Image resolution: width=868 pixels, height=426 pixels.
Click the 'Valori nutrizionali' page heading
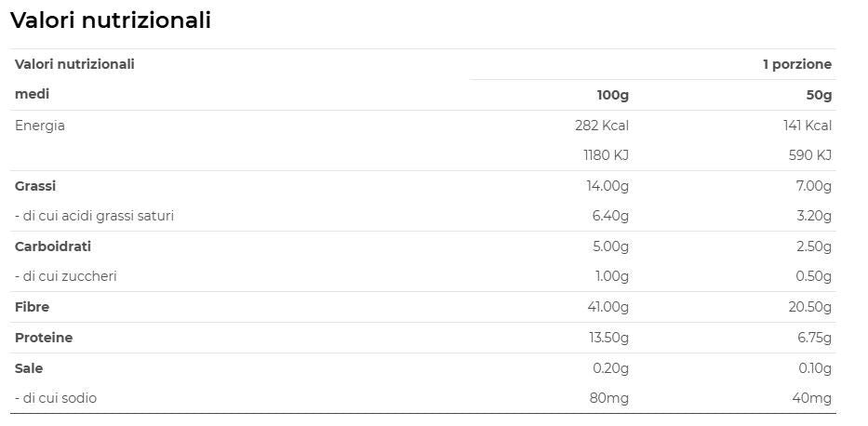111,20
